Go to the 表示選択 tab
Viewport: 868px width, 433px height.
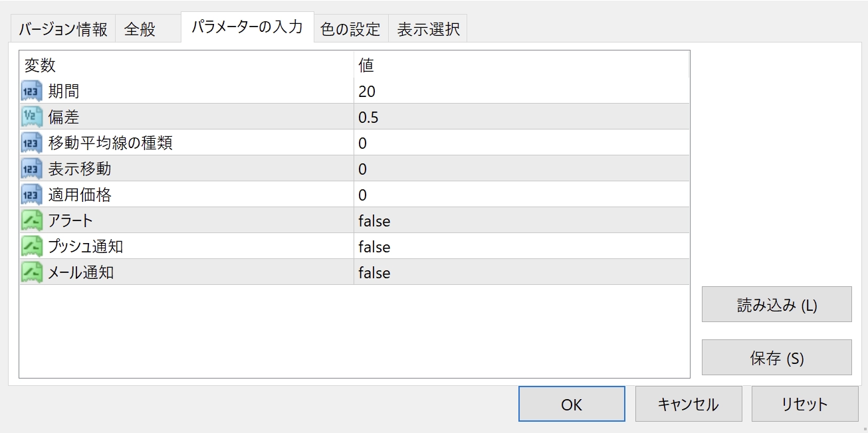point(428,29)
